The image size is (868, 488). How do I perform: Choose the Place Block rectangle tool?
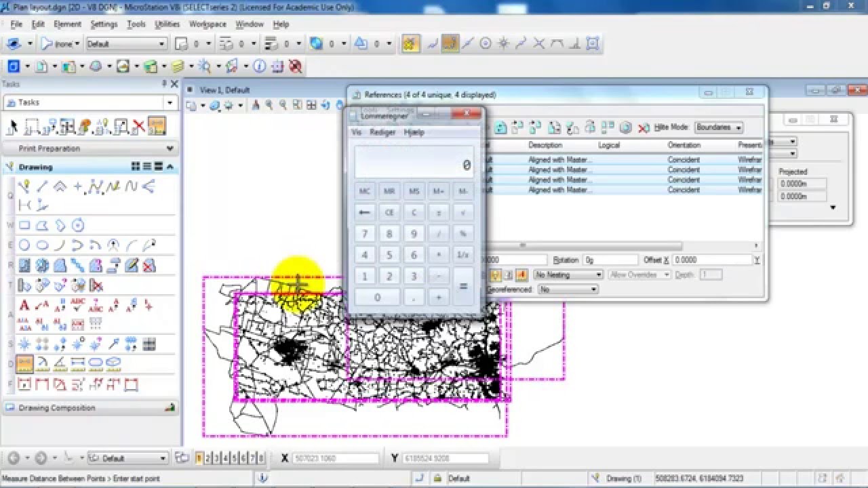(24, 226)
